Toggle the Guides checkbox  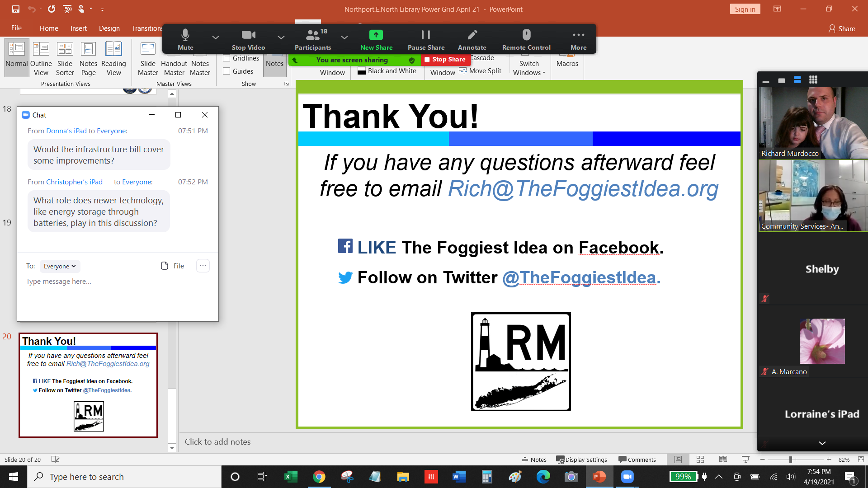226,71
